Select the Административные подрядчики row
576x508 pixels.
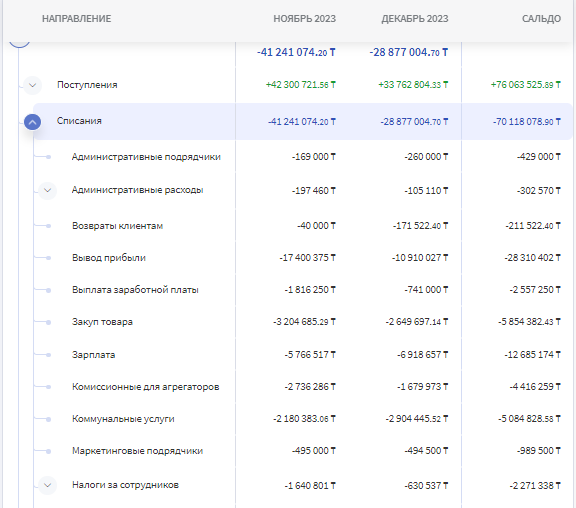click(x=303, y=157)
